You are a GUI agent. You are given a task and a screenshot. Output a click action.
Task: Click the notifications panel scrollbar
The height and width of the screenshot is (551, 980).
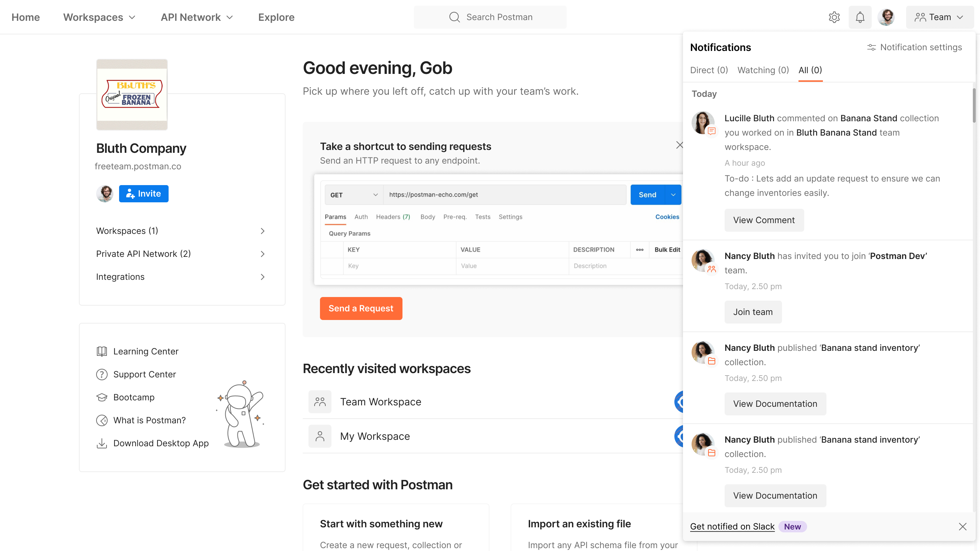pos(974,105)
